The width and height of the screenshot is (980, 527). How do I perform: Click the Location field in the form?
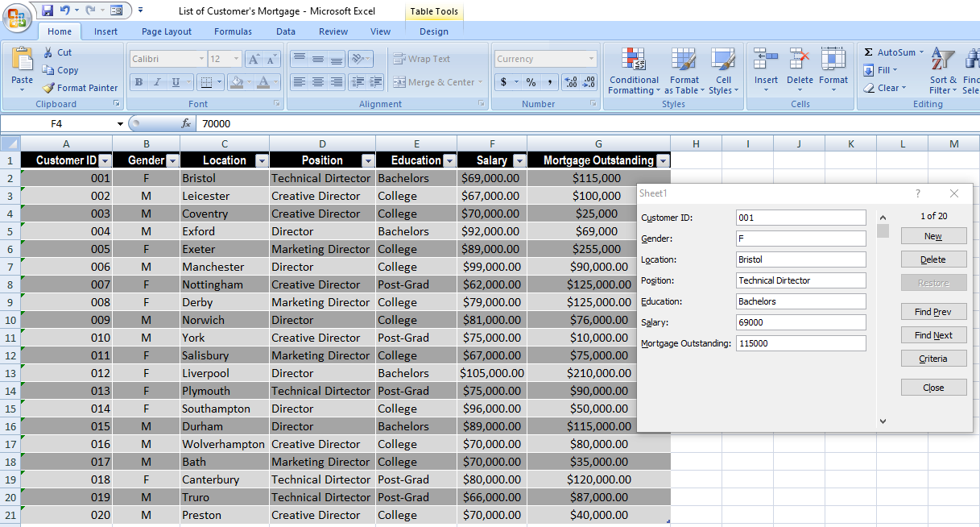[x=801, y=259]
